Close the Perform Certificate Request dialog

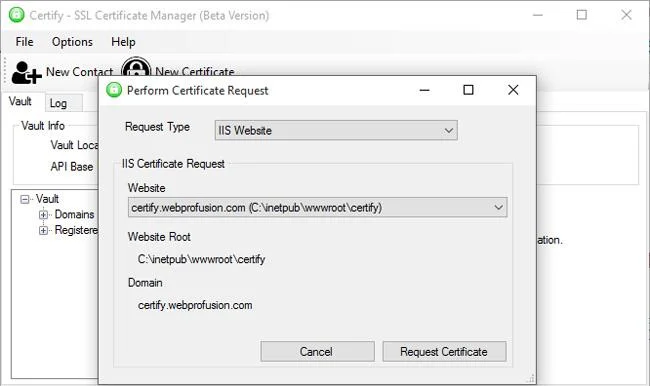pyautogui.click(x=513, y=90)
